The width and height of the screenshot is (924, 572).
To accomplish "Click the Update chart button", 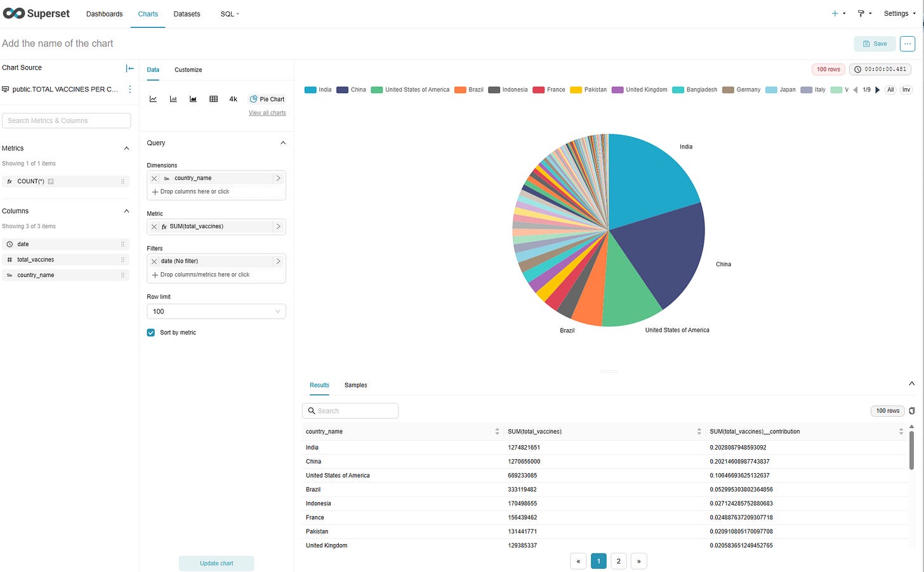I will [x=216, y=563].
